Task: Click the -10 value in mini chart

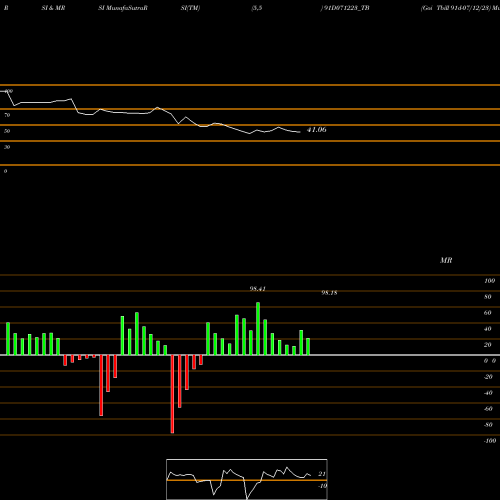Action: pyautogui.click(x=322, y=486)
